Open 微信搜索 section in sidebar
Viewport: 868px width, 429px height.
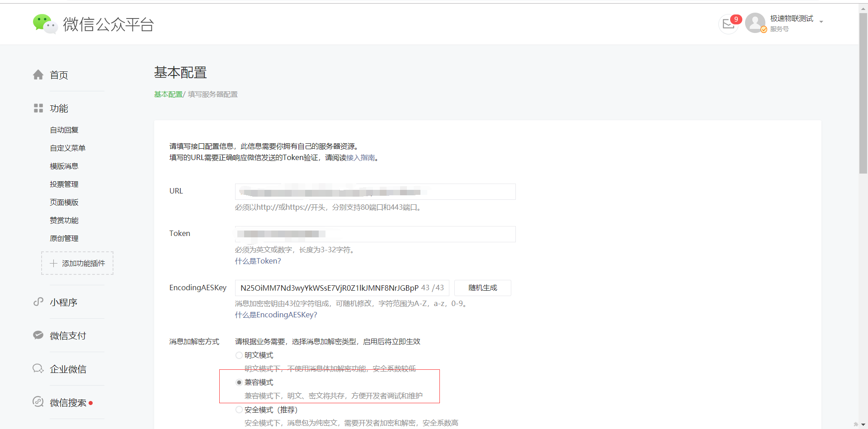click(x=68, y=402)
